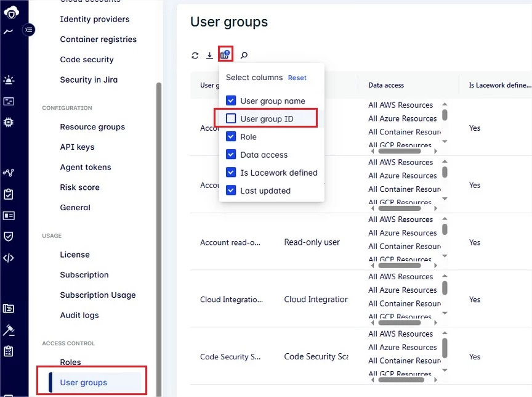Open Subscription Usage page
The height and width of the screenshot is (397, 532).
(x=98, y=295)
